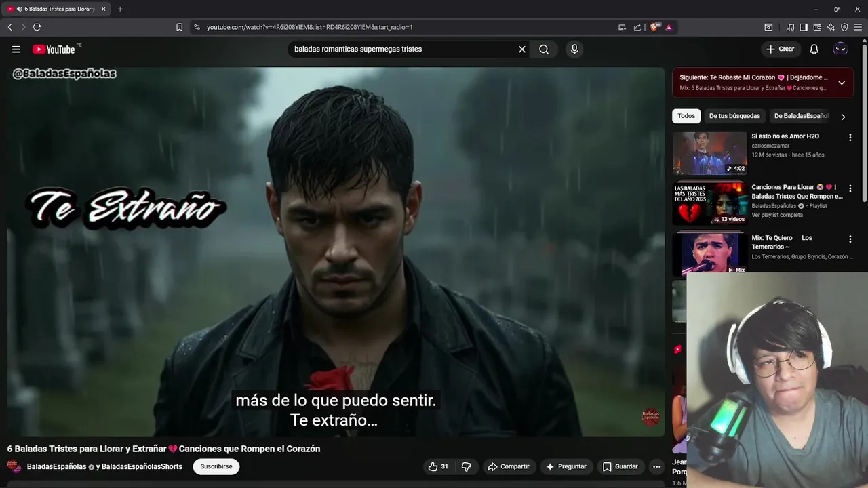Subscribe with Suscribirse button

(x=216, y=466)
